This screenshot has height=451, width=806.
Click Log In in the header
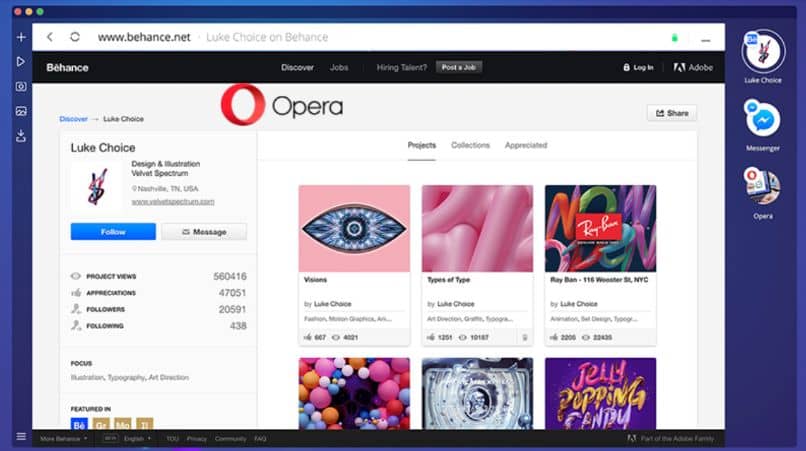638,67
